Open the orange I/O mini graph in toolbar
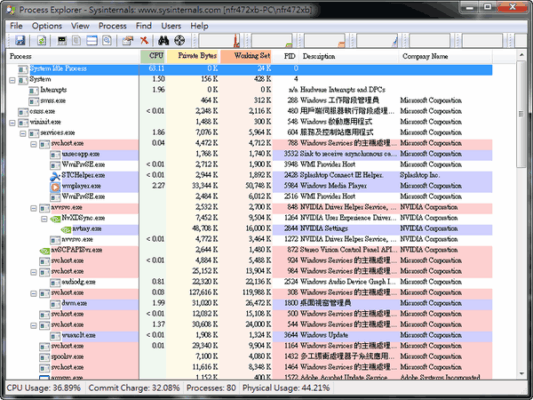Viewport: 533px width, 400px height. point(325,40)
